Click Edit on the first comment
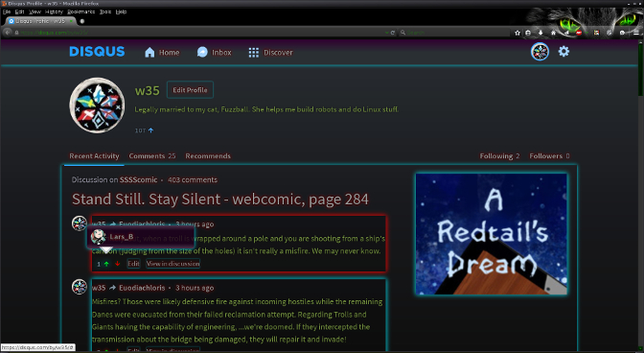The height and width of the screenshot is (353, 644). pyautogui.click(x=133, y=264)
